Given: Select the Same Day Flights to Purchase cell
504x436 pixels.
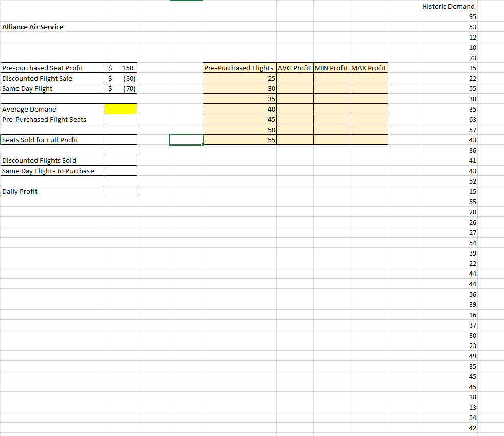Looking at the screenshot, I should tap(120, 170).
